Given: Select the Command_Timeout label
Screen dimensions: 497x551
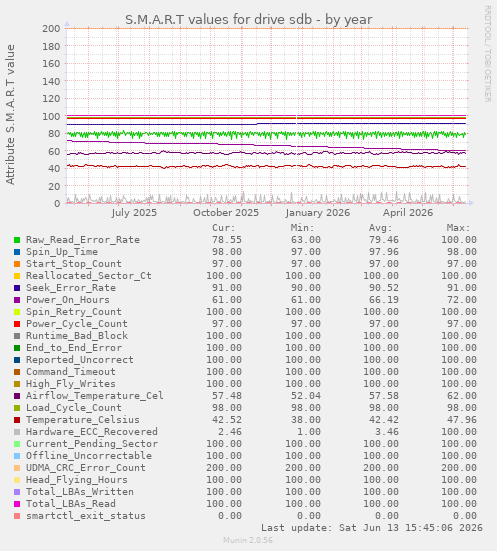Looking at the screenshot, I should tap(71, 372).
